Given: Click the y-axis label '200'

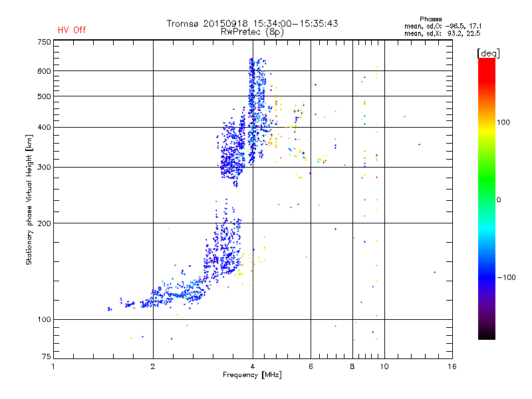Looking at the screenshot, I should coord(44,223).
